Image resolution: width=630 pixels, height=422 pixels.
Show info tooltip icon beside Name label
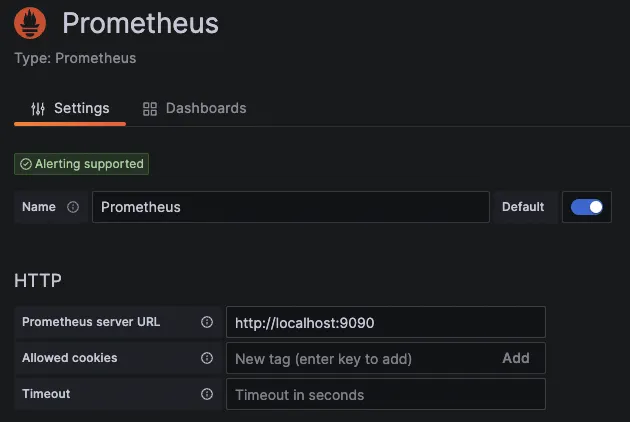click(x=73, y=207)
